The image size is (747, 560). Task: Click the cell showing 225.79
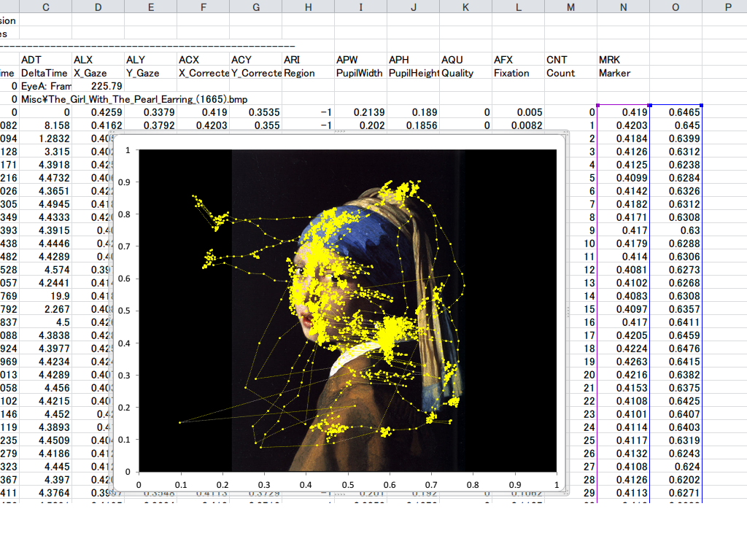coord(105,86)
